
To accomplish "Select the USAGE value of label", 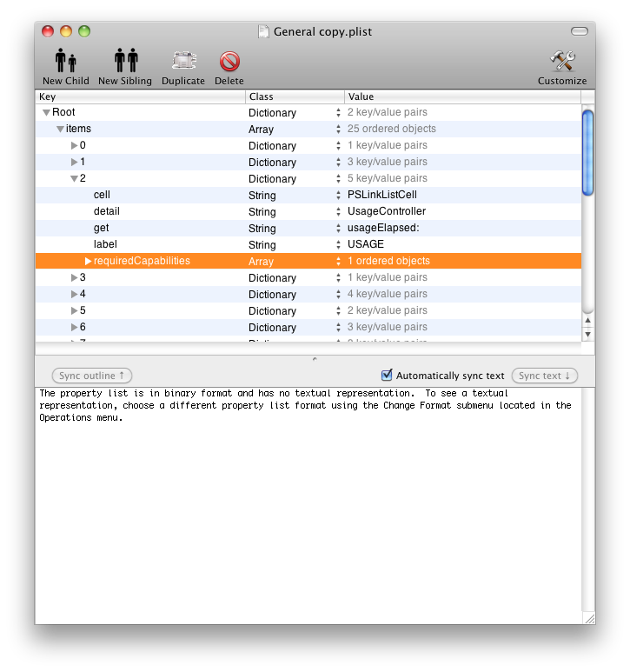I will pyautogui.click(x=366, y=244).
